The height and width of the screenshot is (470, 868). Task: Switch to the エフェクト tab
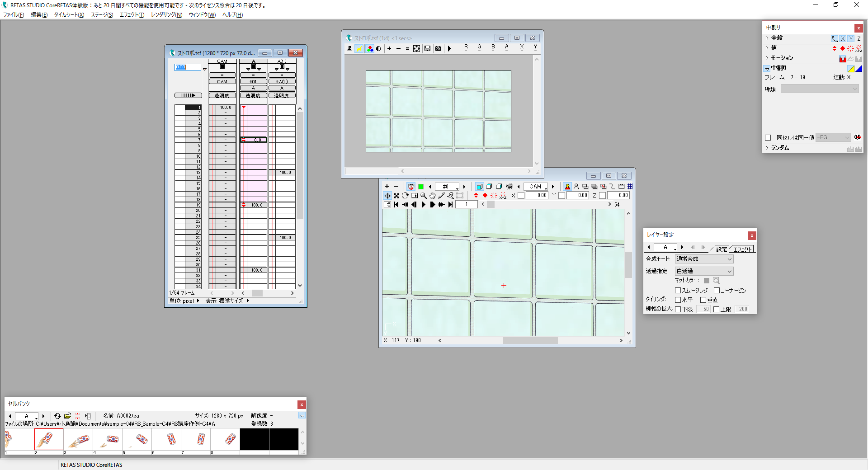(742, 249)
